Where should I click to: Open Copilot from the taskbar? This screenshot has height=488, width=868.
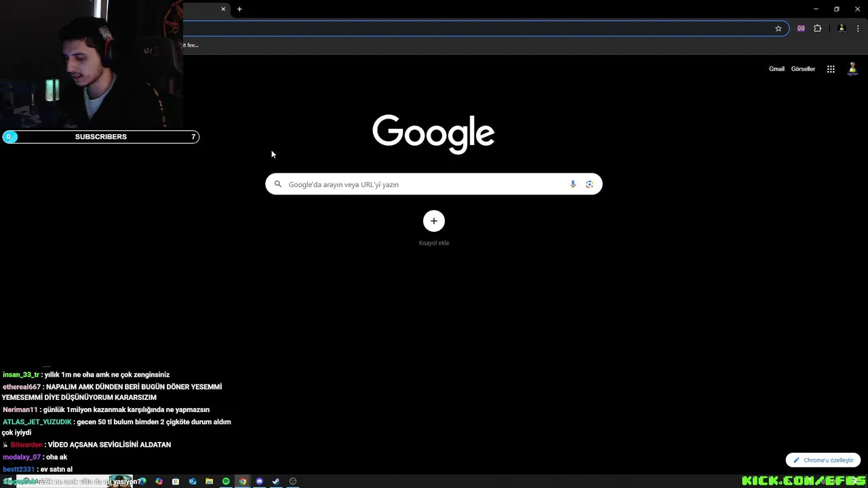pos(159,481)
